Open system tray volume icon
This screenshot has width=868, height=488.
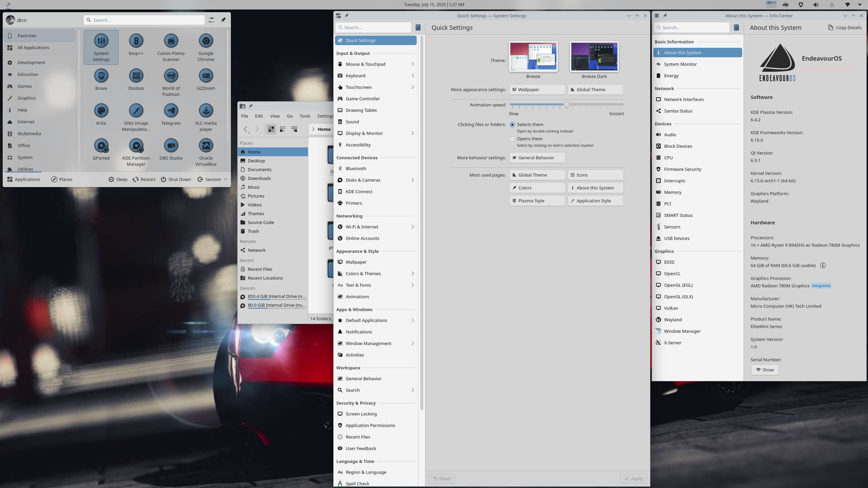click(x=816, y=5)
